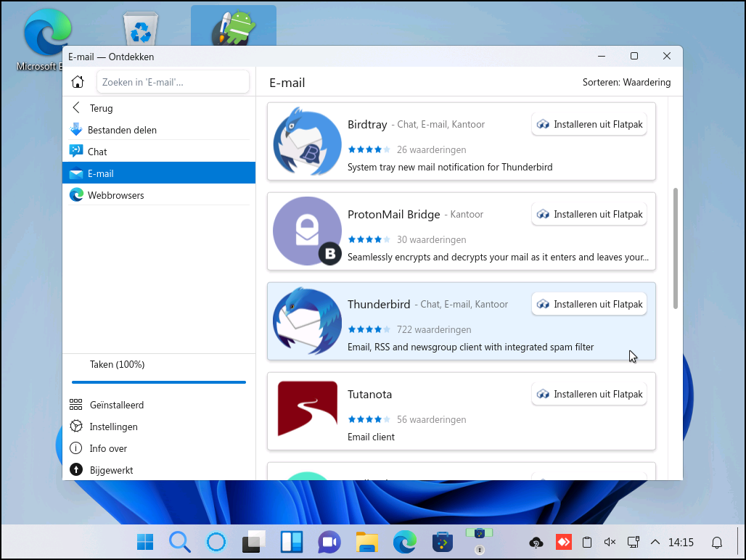Screen dimensions: 746x560
Task: Click the ProtonMail Bridge title text
Action: (393, 215)
